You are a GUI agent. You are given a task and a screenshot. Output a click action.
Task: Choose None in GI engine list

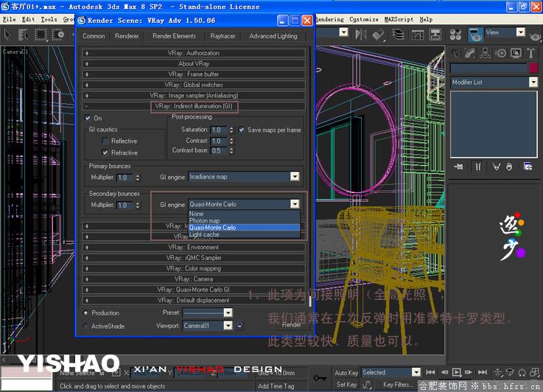click(244, 214)
